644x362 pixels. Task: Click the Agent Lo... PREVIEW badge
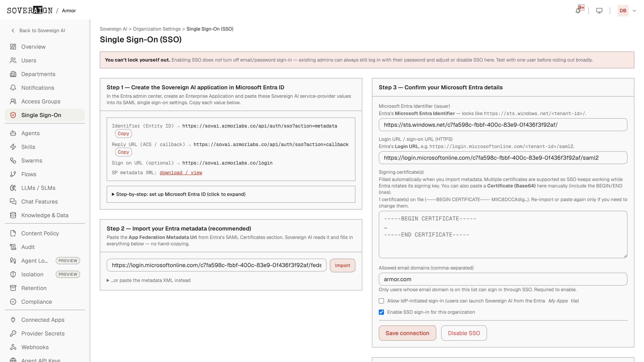click(68, 261)
